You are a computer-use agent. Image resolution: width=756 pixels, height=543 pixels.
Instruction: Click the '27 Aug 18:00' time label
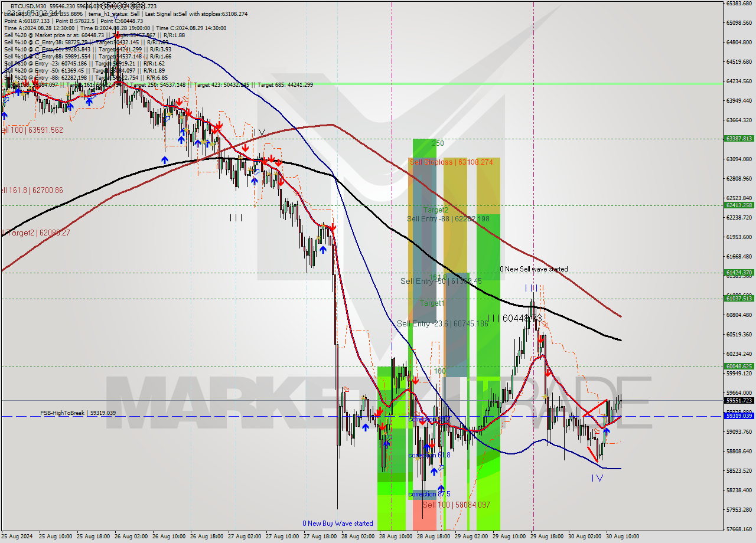[x=319, y=537]
